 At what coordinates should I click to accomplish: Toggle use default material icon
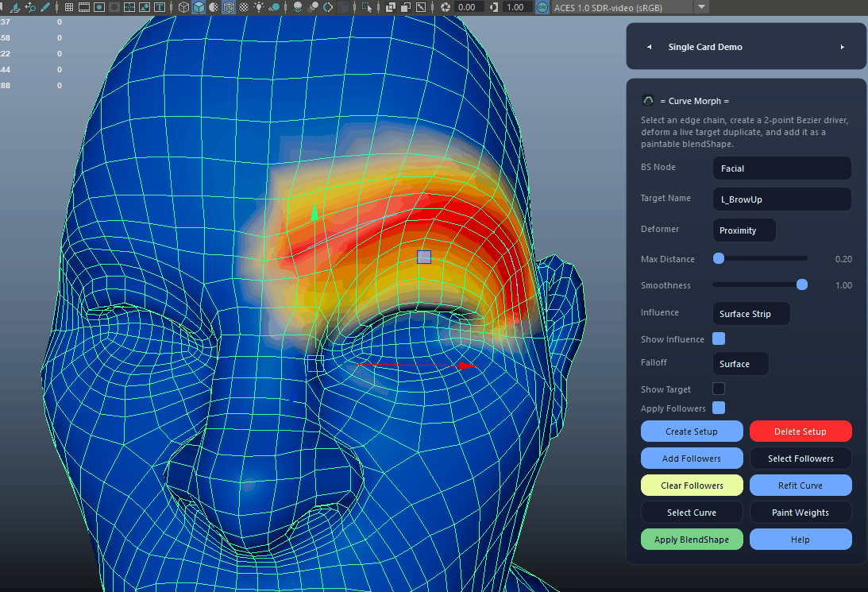pyautogui.click(x=214, y=7)
